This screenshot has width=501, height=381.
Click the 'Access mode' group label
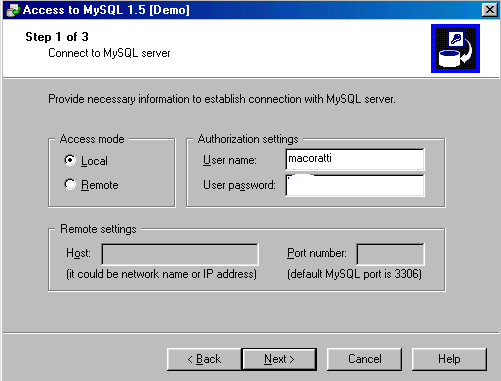[x=92, y=139]
